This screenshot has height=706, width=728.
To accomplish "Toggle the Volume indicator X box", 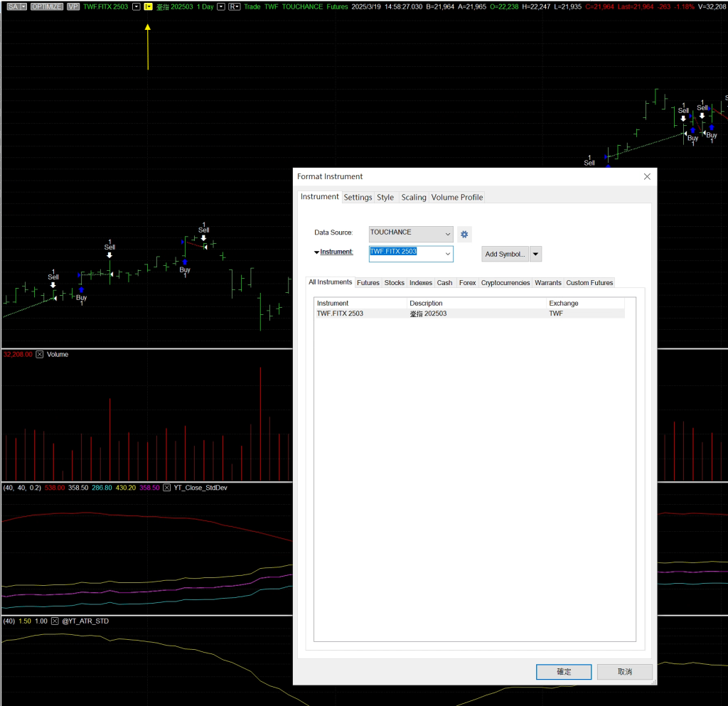I will click(40, 354).
